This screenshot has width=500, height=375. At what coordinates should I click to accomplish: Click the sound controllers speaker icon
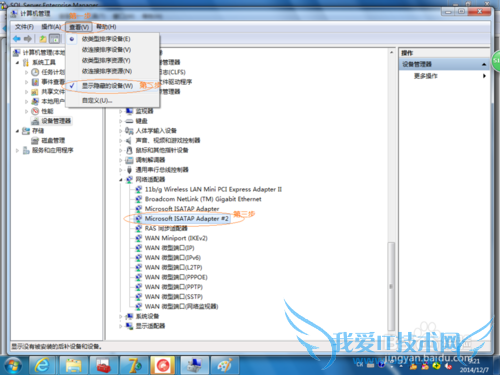[x=129, y=140]
